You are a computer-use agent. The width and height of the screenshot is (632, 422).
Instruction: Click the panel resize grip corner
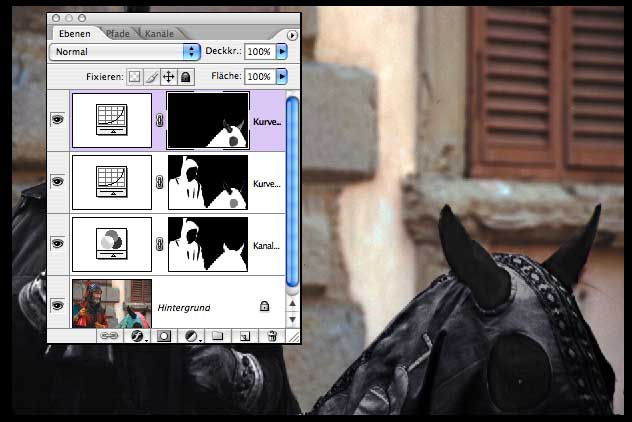pyautogui.click(x=295, y=337)
